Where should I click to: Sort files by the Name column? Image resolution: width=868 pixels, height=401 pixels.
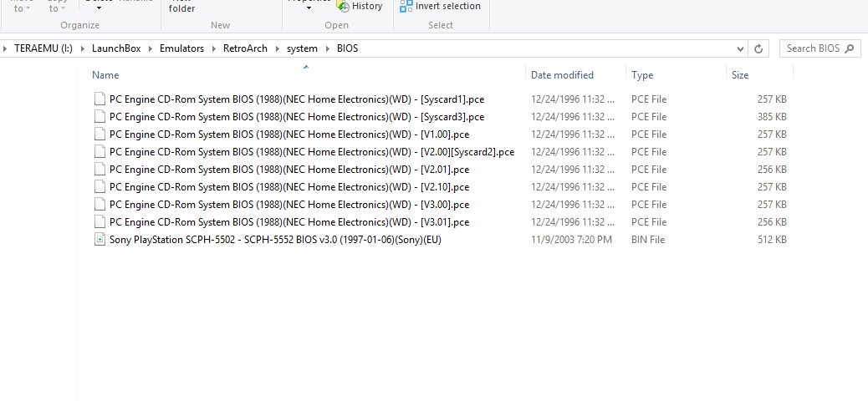(105, 74)
